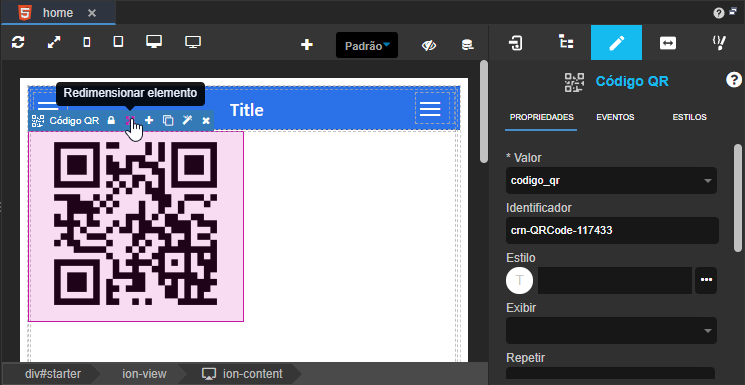Switch to the EVENTOS tab
The image size is (745, 385).
pyautogui.click(x=615, y=117)
